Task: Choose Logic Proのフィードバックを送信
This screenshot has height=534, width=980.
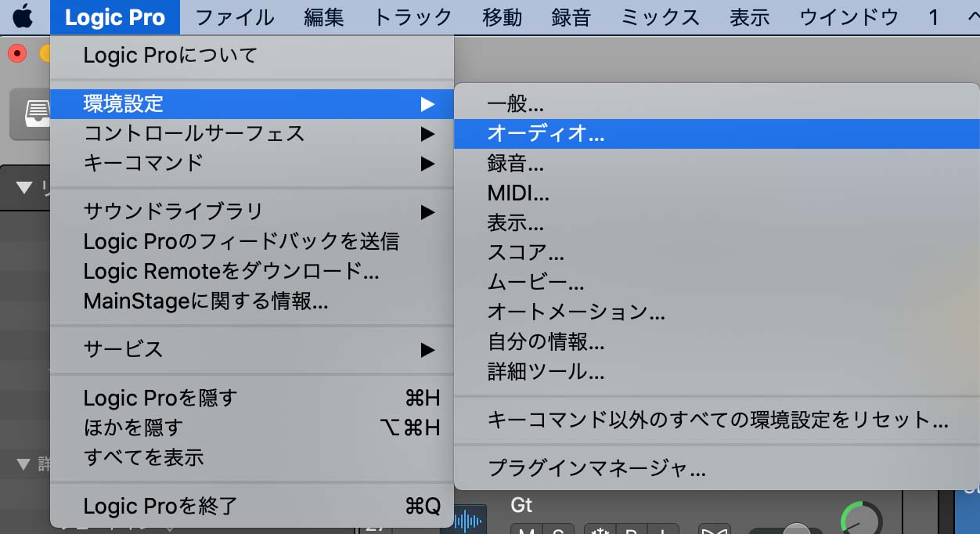Action: click(x=252, y=241)
